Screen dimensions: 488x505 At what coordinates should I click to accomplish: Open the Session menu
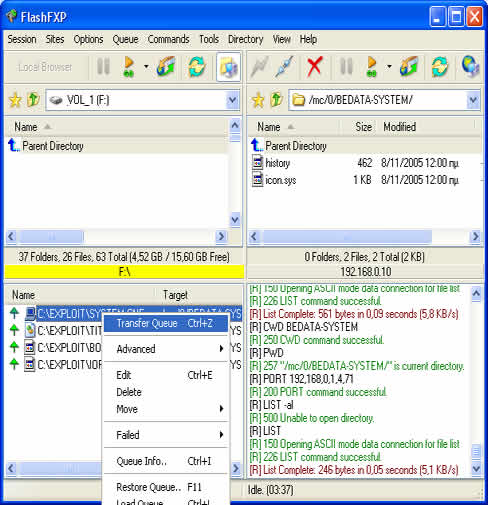click(22, 39)
